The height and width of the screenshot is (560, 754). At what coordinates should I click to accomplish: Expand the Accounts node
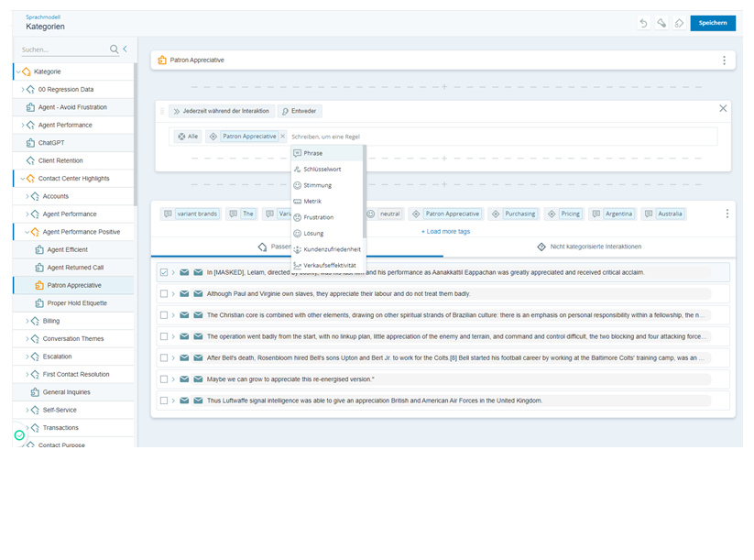tap(27, 196)
